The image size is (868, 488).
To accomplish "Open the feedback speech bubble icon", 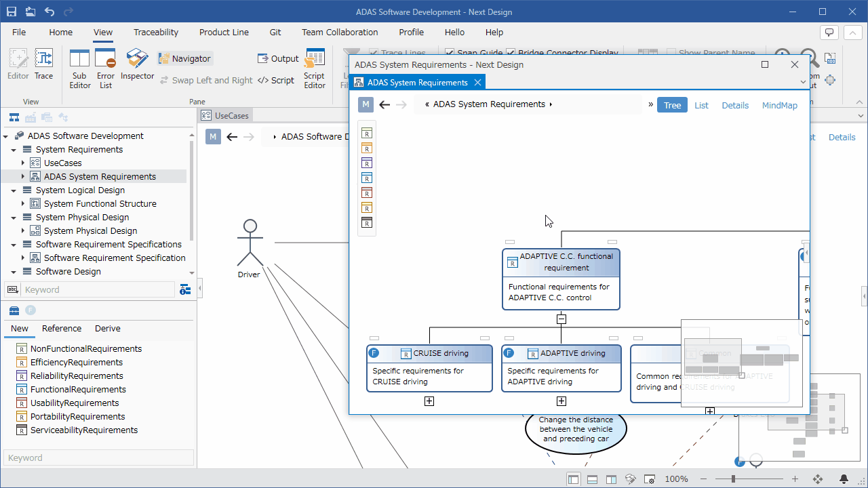I will (x=829, y=32).
